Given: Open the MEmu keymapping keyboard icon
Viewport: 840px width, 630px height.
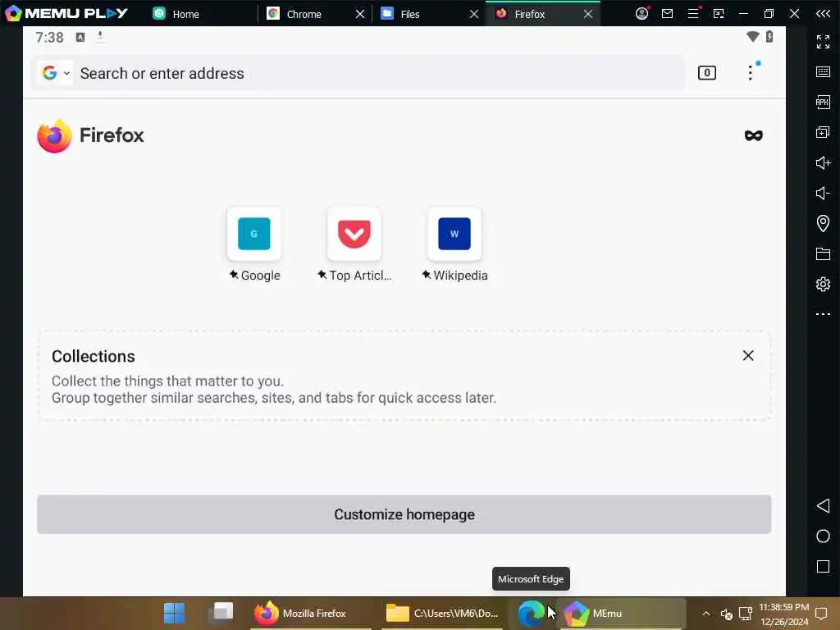Looking at the screenshot, I should (823, 72).
